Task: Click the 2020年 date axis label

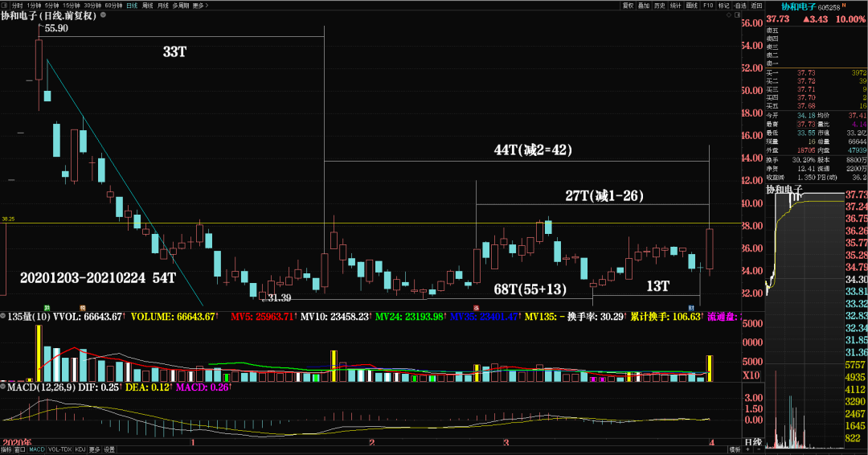Action: click(x=17, y=442)
